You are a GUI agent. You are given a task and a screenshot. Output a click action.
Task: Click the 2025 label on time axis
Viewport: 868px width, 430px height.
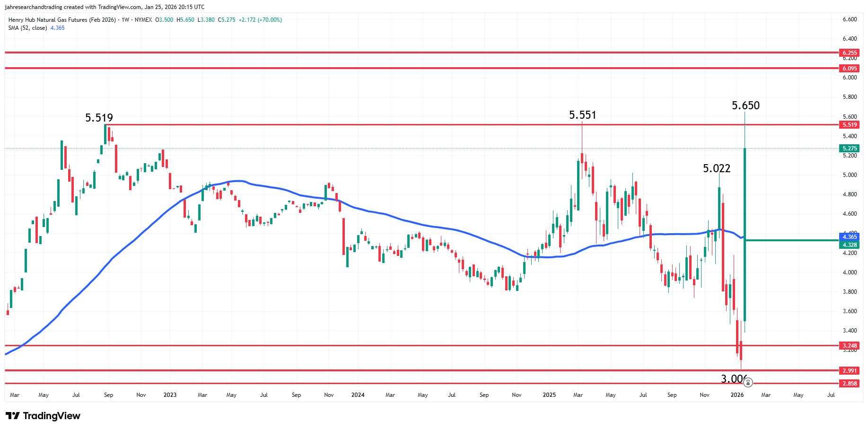tap(549, 395)
